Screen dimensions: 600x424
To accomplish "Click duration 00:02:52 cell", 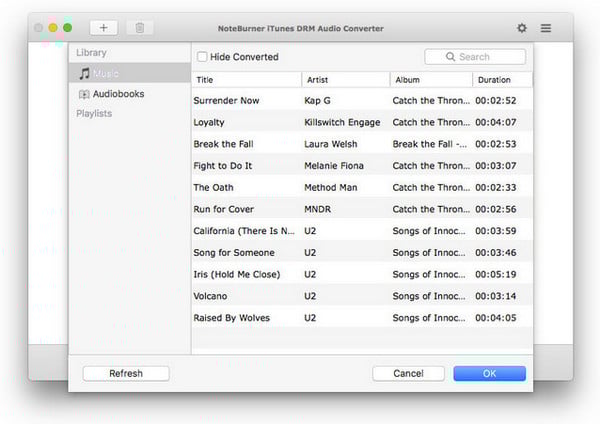I will coord(496,101).
